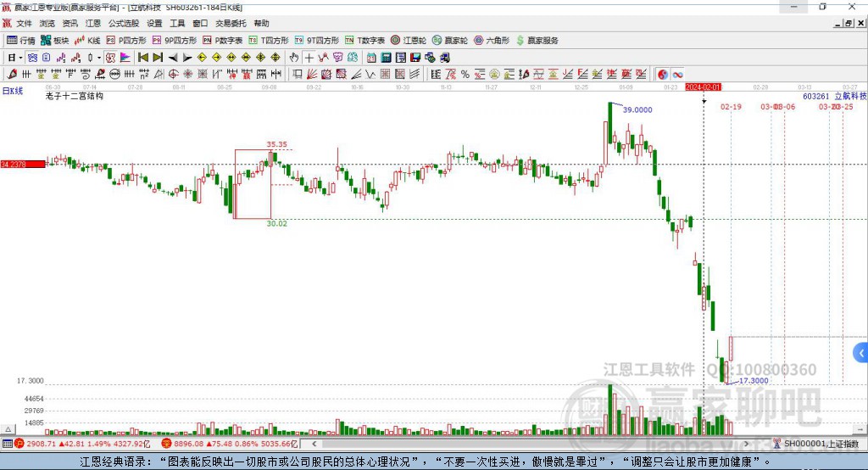868x470 pixels.
Task: Open the side panel with blue chevron
Action: (x=861, y=353)
